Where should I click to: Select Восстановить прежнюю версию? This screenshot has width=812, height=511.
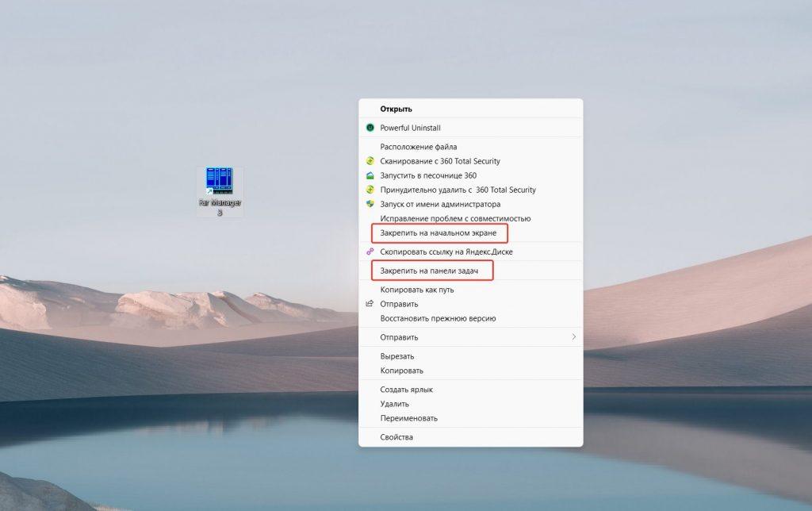470,318
